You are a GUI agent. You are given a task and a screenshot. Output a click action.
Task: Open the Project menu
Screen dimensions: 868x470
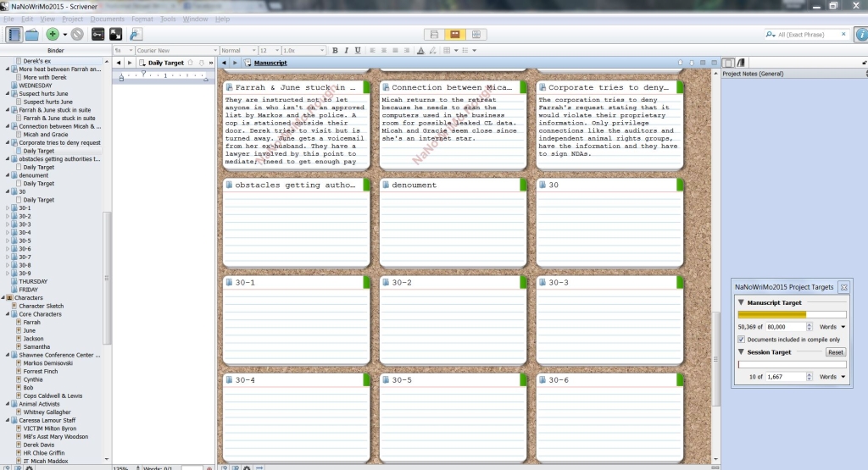pyautogui.click(x=72, y=19)
